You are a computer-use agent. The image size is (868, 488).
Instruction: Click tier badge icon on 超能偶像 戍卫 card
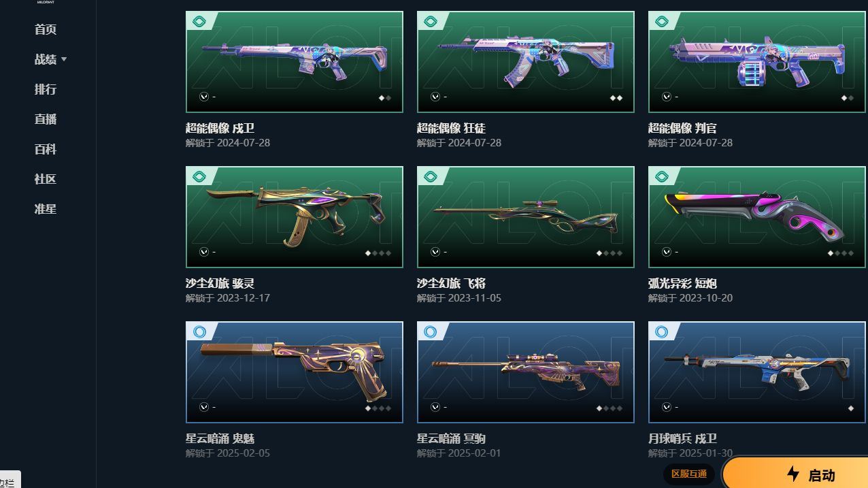point(199,22)
